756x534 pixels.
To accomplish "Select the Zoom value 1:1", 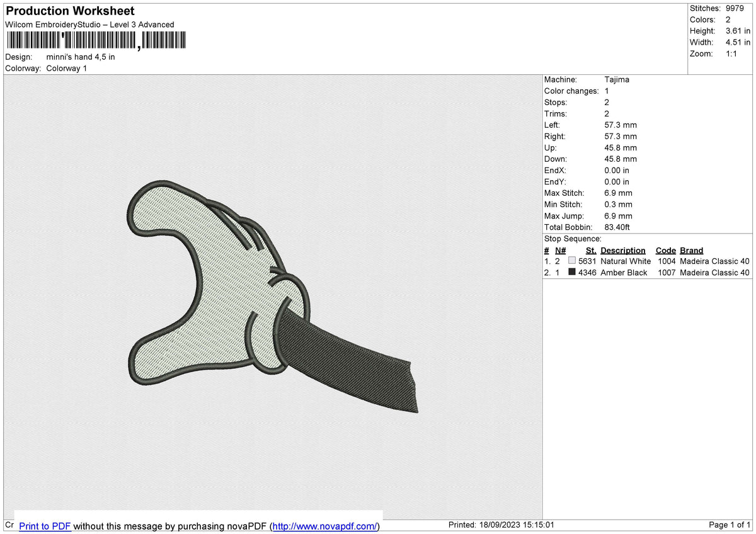I will click(x=733, y=54).
